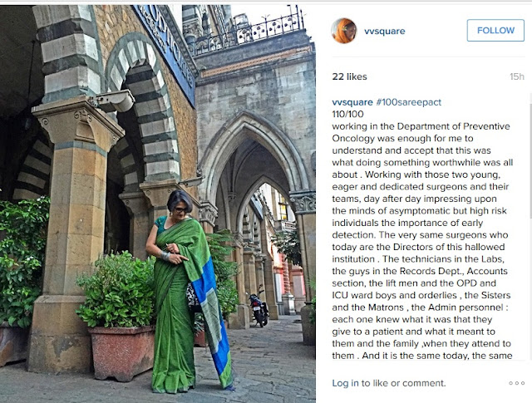Open the 15h timestamp permalink

click(517, 76)
